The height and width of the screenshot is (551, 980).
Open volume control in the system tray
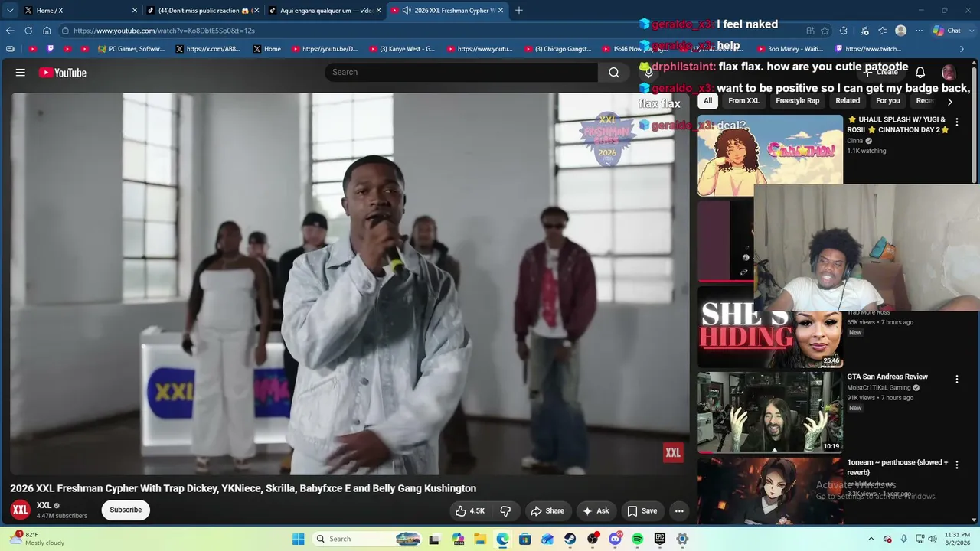click(x=933, y=539)
